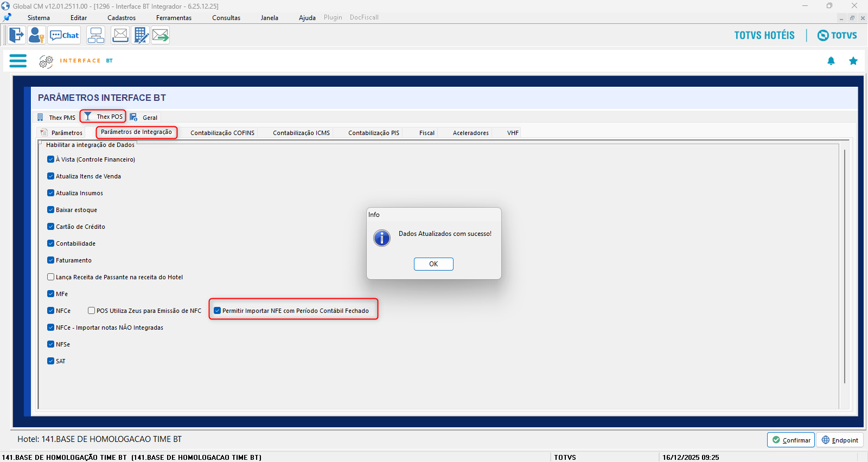Open the Ferramentas menu

(174, 18)
